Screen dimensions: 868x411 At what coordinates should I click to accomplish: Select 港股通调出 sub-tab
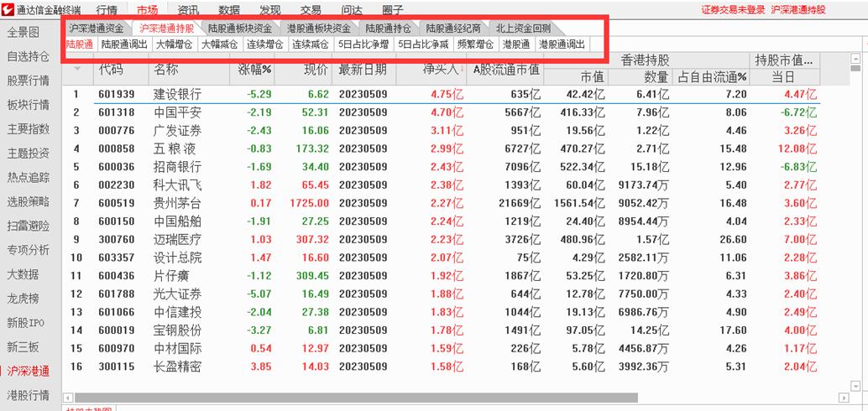(x=562, y=44)
